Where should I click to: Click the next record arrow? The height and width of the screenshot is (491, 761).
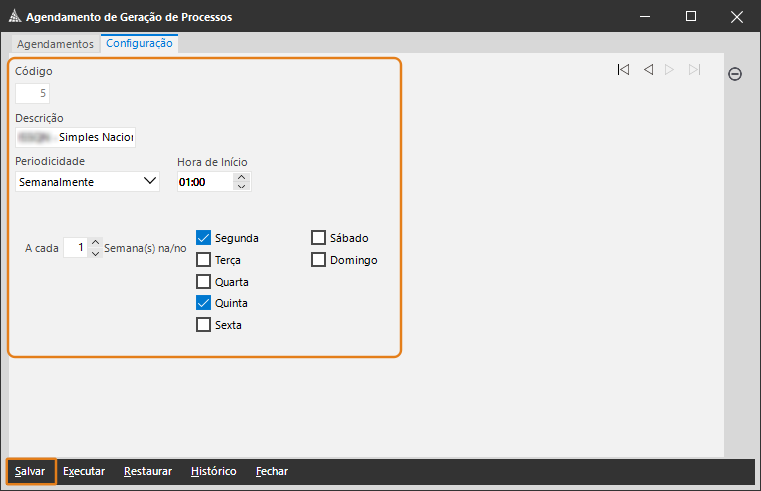[x=670, y=70]
